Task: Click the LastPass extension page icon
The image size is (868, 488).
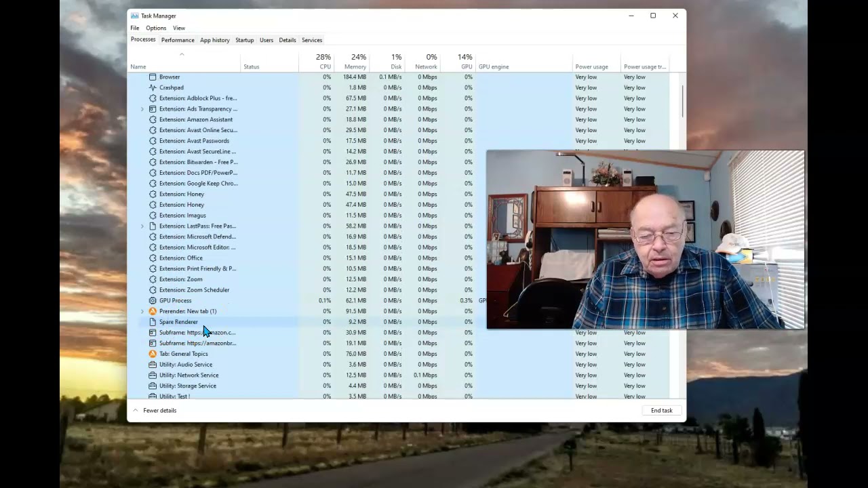Action: point(153,226)
